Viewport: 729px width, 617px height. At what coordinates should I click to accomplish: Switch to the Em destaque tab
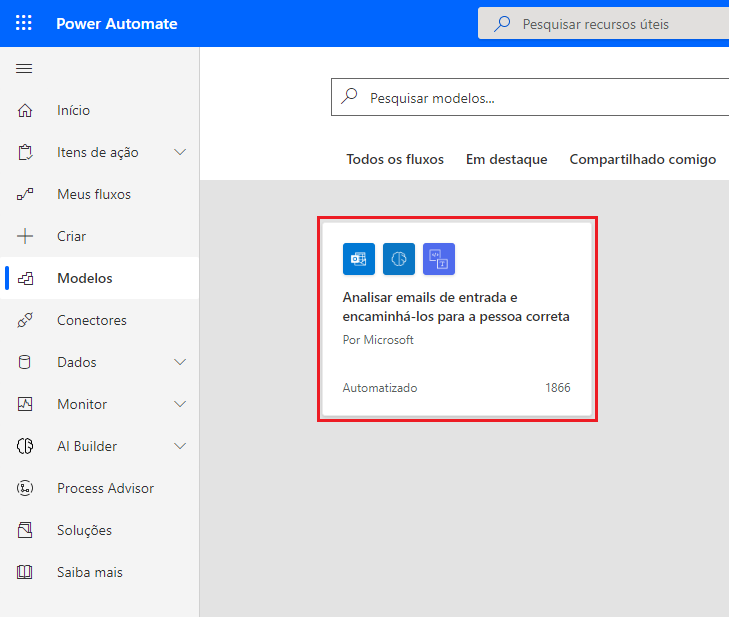point(507,159)
